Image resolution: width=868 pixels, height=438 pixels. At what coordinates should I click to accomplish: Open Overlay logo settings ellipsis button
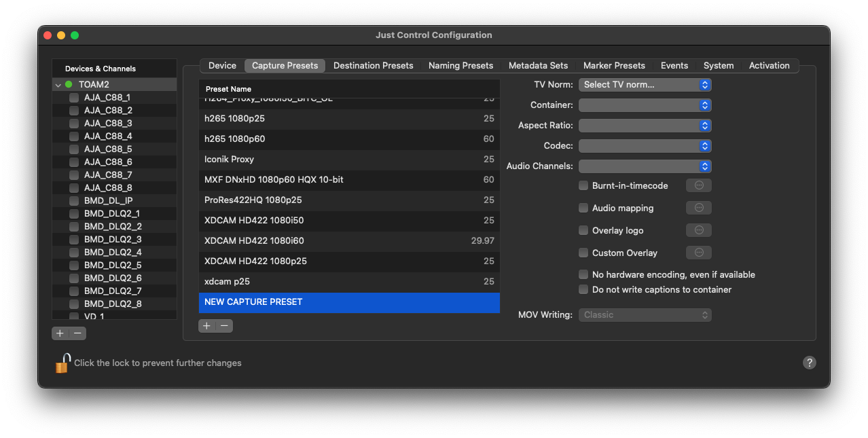click(699, 230)
